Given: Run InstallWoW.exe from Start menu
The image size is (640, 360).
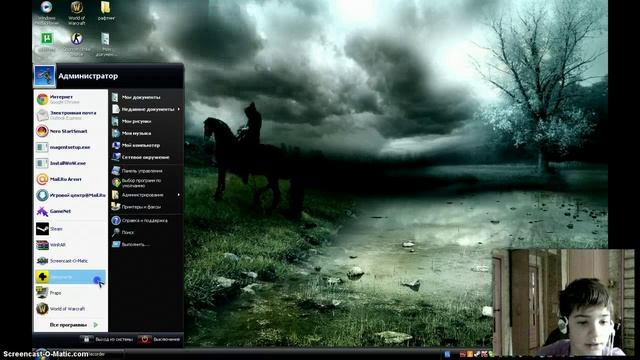Looking at the screenshot, I should pyautogui.click(x=70, y=163).
